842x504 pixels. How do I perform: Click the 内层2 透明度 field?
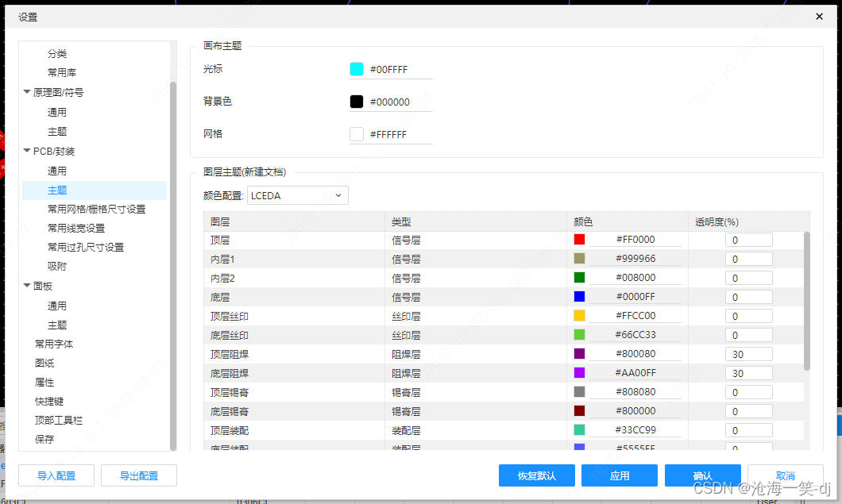click(x=748, y=278)
